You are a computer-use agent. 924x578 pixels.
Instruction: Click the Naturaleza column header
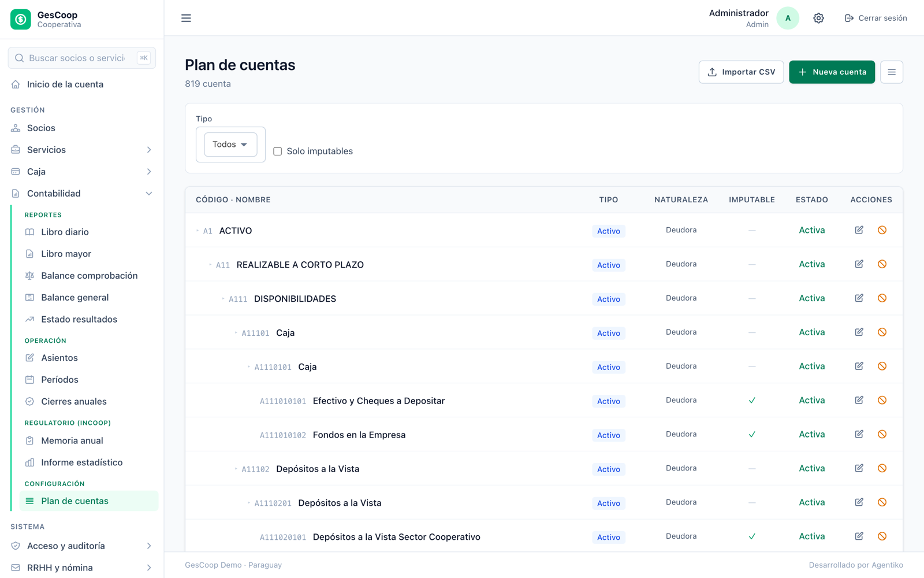[681, 200]
